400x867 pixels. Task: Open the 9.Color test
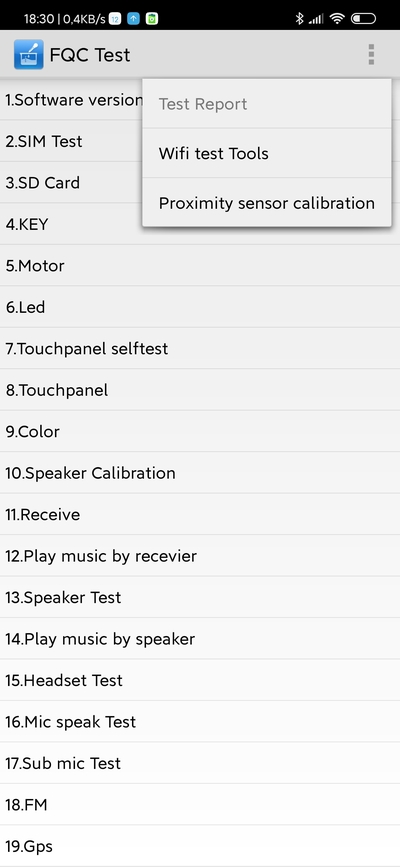tap(200, 431)
